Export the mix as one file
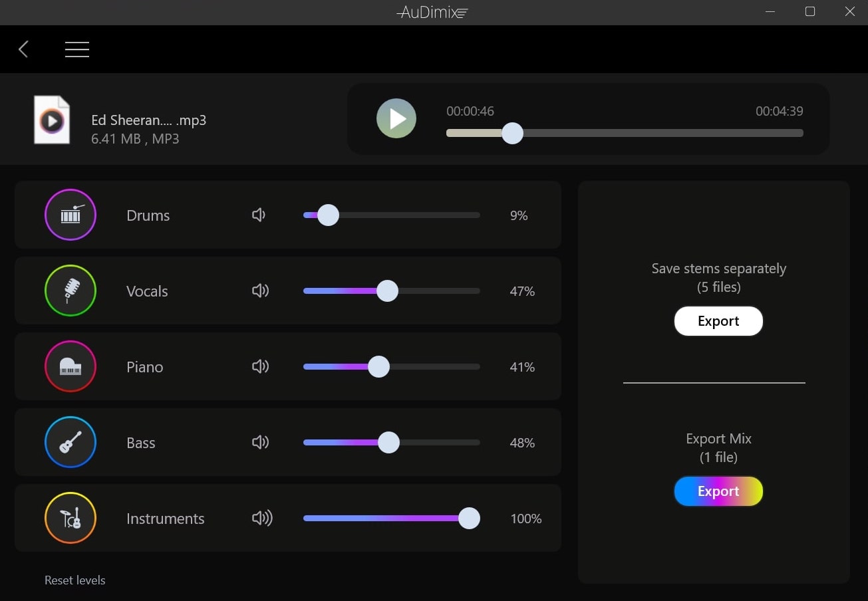Viewport: 868px width, 601px height. point(718,491)
